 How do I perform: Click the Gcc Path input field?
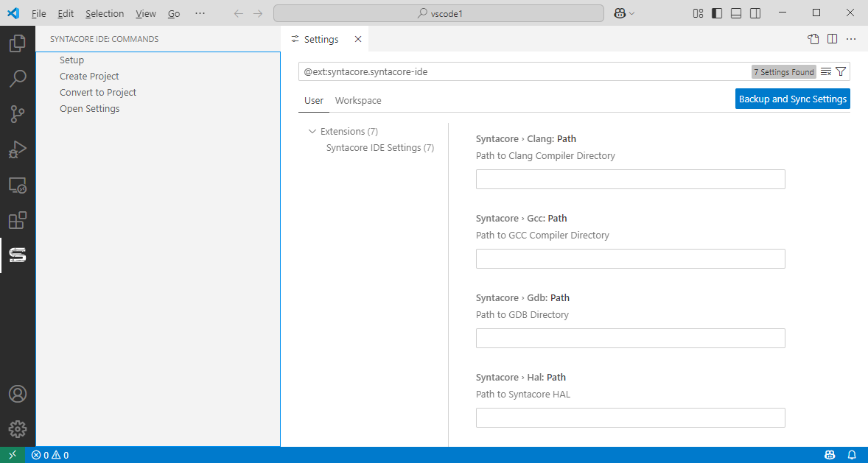coord(631,259)
